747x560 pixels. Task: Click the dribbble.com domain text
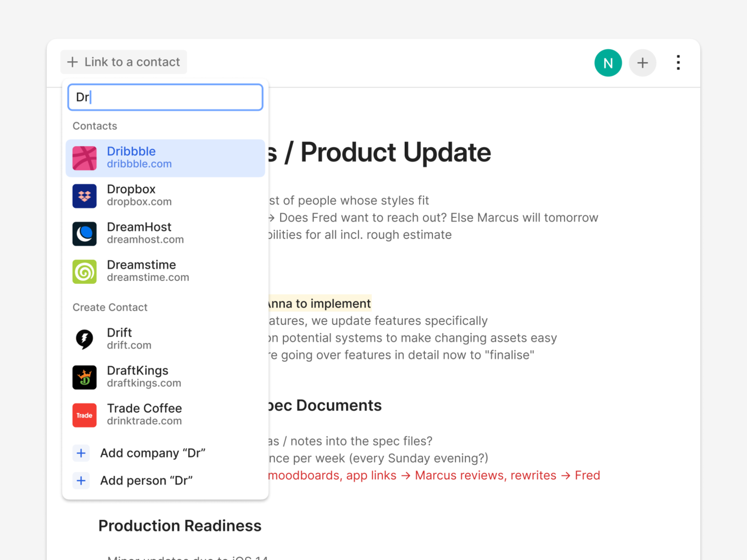139,164
